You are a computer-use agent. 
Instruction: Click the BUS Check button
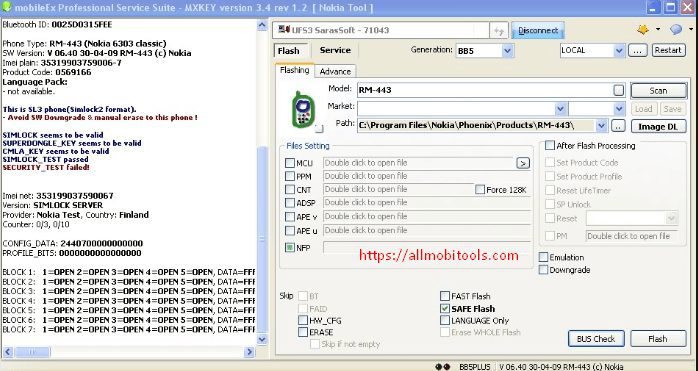tap(596, 339)
